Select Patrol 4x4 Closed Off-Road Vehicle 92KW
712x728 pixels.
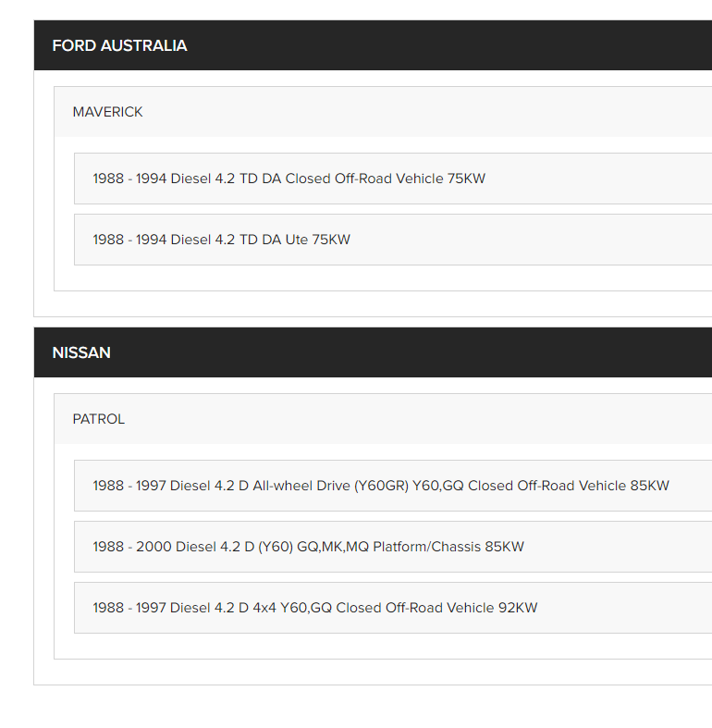[x=314, y=608]
